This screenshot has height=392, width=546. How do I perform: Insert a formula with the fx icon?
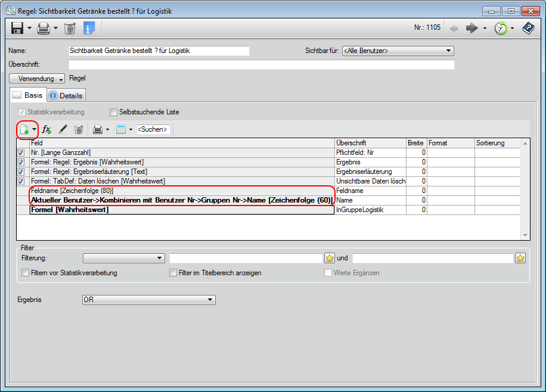[x=47, y=129]
